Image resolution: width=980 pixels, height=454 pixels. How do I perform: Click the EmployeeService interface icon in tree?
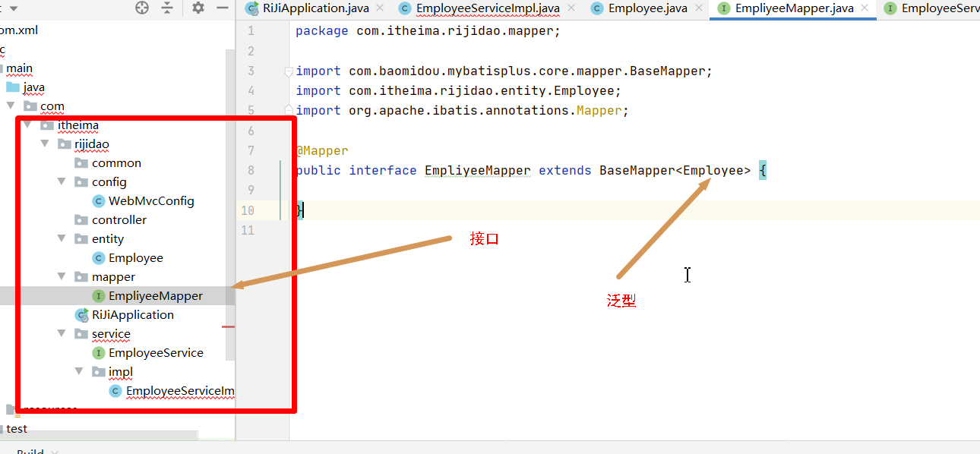[x=98, y=352]
